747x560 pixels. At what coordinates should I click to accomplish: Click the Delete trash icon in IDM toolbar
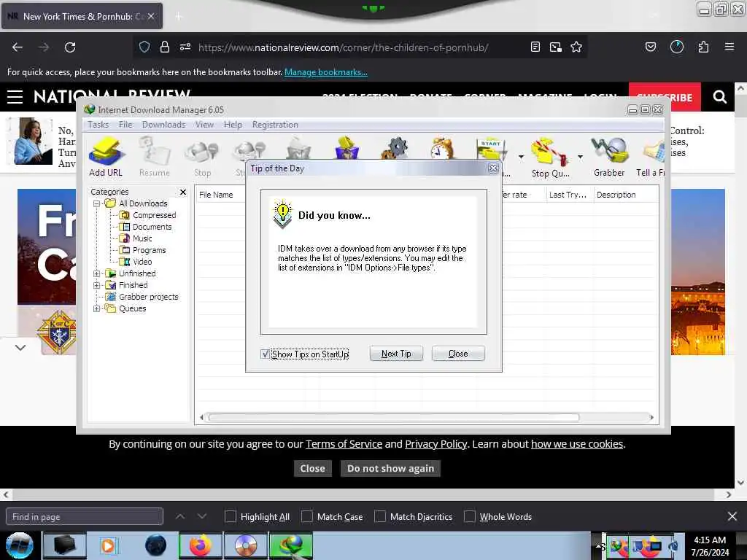coord(298,148)
